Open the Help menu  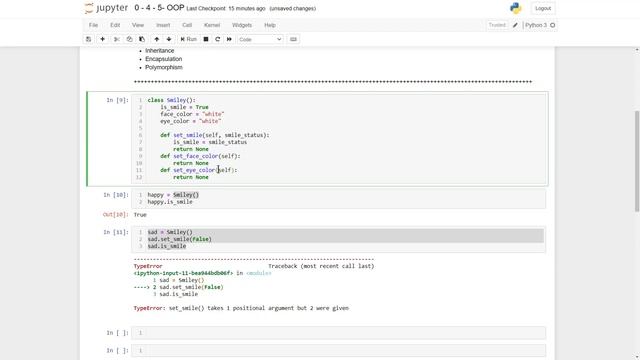[x=270, y=25]
